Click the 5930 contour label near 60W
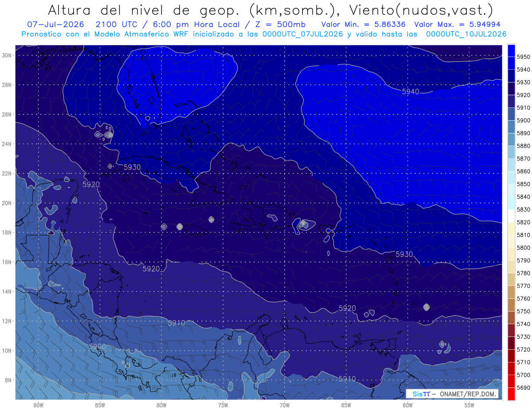Screen dimensions: 532x411 (x=404, y=254)
